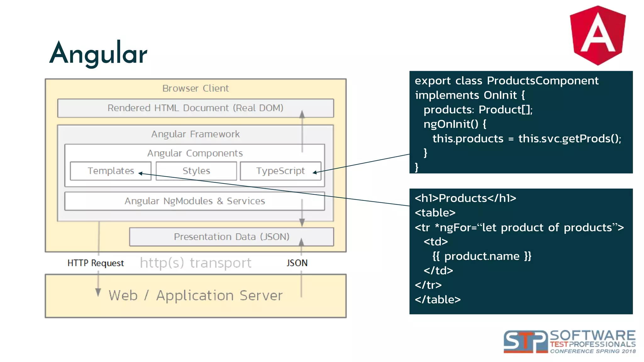Select the 'JSON' label beside the transport arrow
This screenshot has height=362, width=644.
[297, 263]
